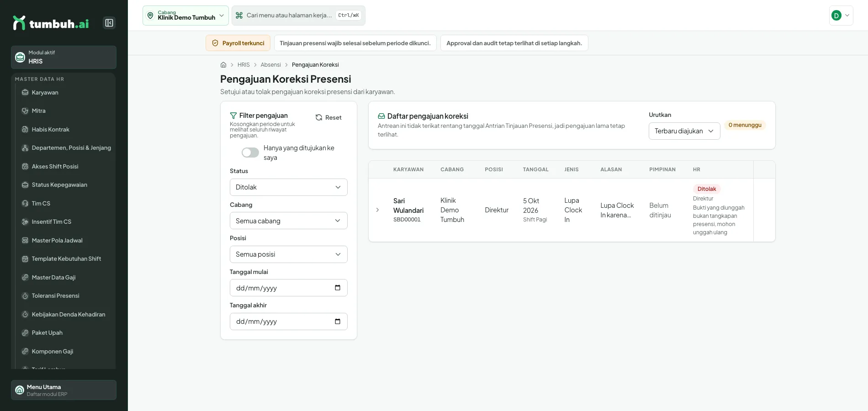Click the Template Kebutuhan Shift calendar icon
The image size is (868, 411).
point(25,259)
